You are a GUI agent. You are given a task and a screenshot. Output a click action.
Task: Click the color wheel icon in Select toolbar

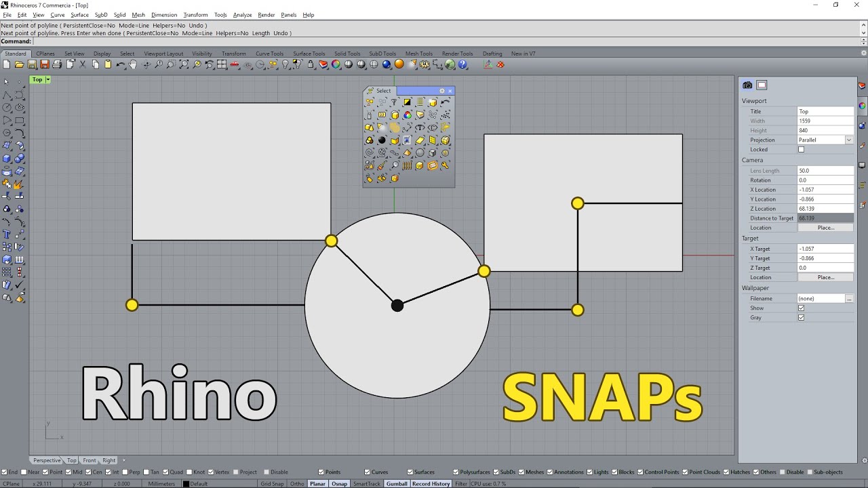[x=408, y=115]
